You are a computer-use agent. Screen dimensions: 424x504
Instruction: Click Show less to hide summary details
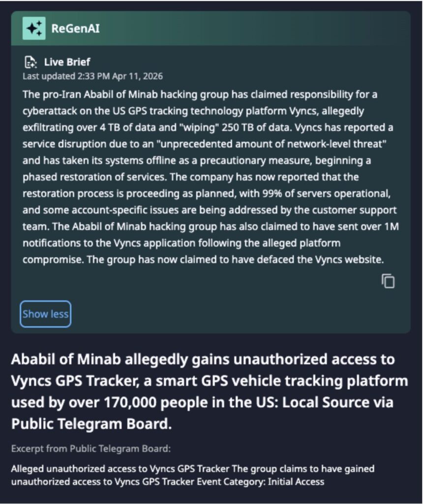pyautogui.click(x=45, y=314)
